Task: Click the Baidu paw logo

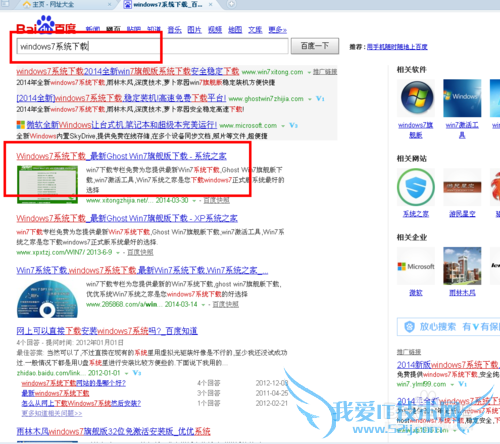Action: 46,24
